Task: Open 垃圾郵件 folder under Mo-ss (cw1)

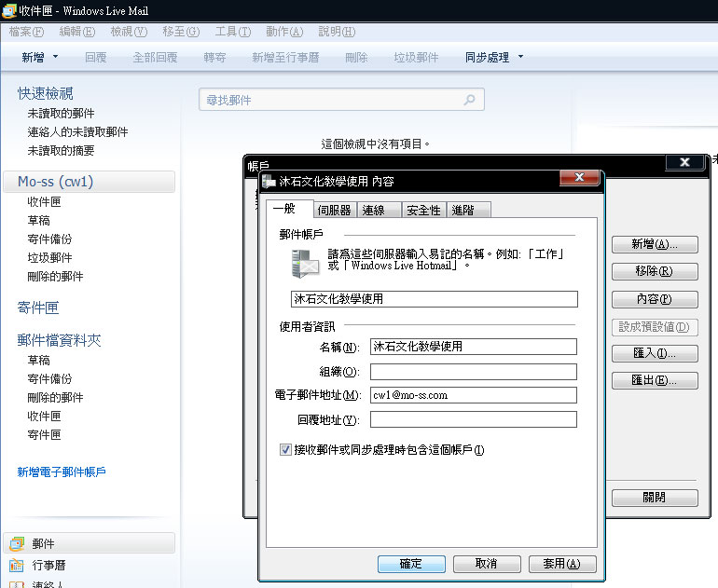Action: 49,257
